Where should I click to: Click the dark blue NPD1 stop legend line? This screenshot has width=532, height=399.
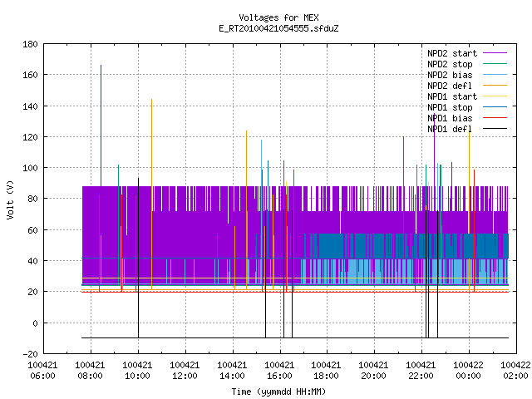click(495, 107)
